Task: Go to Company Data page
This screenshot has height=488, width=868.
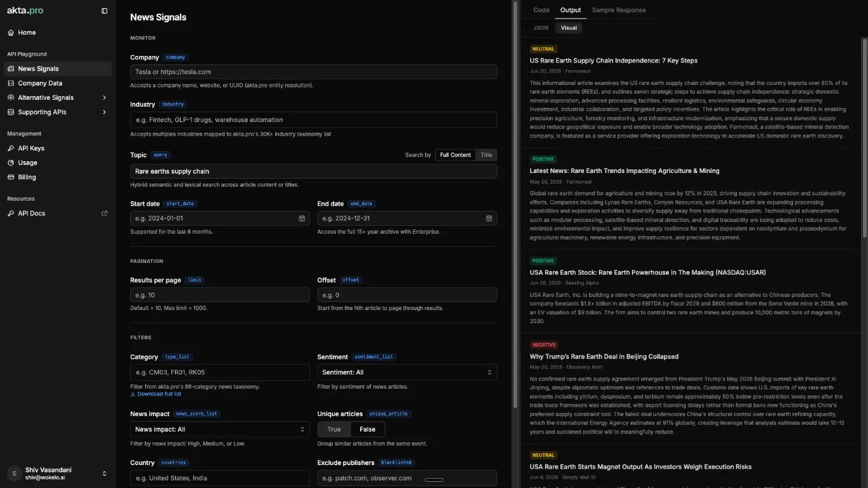Action: pyautogui.click(x=58, y=83)
